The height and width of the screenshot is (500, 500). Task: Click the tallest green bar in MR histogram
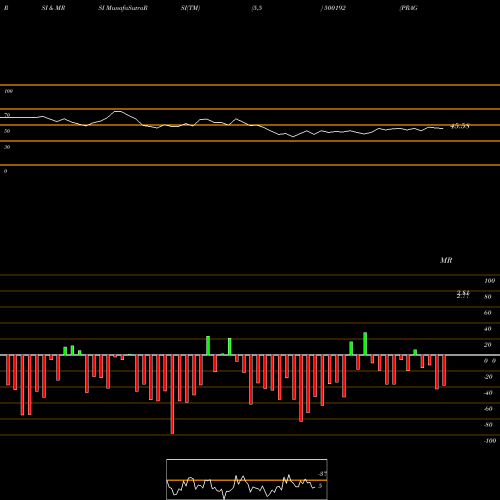coord(365,344)
